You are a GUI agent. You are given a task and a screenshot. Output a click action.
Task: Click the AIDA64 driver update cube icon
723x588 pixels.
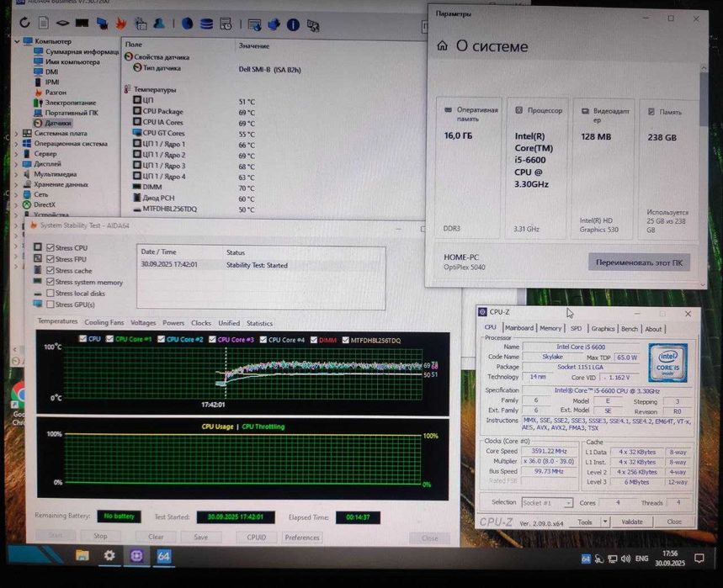274,24
